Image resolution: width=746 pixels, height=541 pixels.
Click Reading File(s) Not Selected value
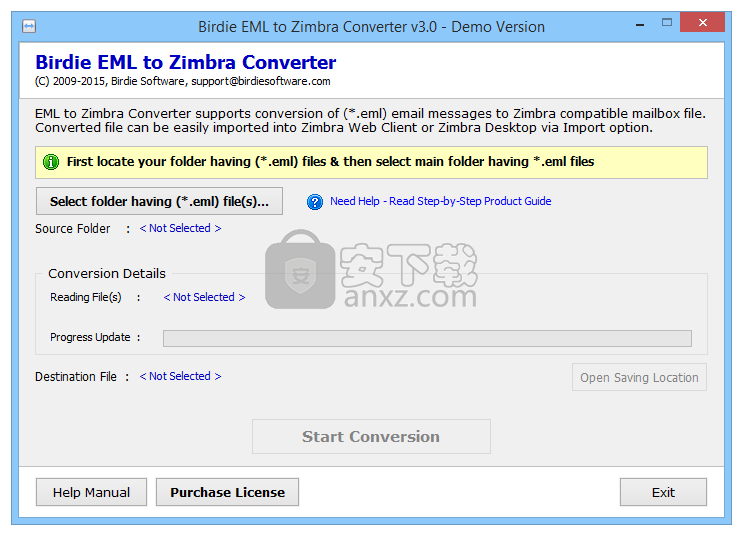204,297
